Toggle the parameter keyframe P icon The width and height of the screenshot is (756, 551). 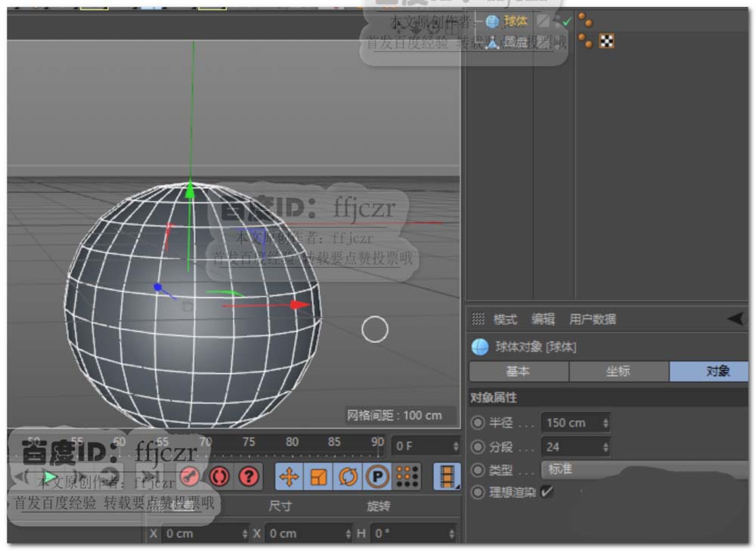pyautogui.click(x=376, y=477)
